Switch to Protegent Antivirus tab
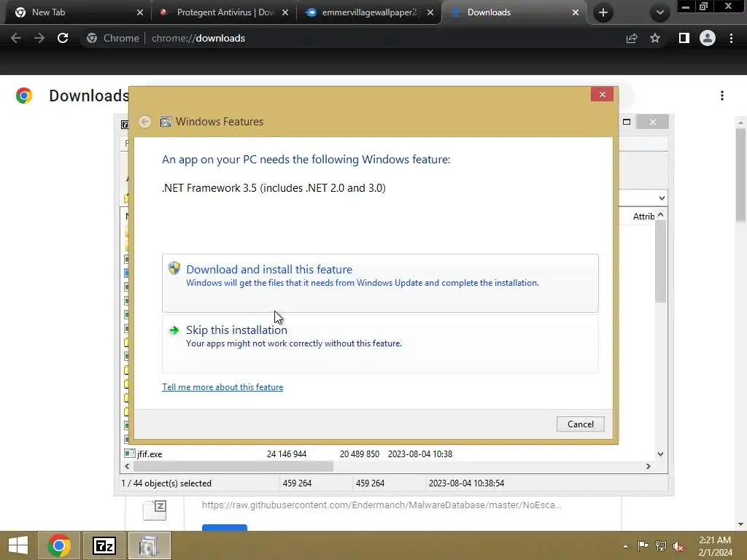Image resolution: width=747 pixels, height=560 pixels. click(225, 12)
